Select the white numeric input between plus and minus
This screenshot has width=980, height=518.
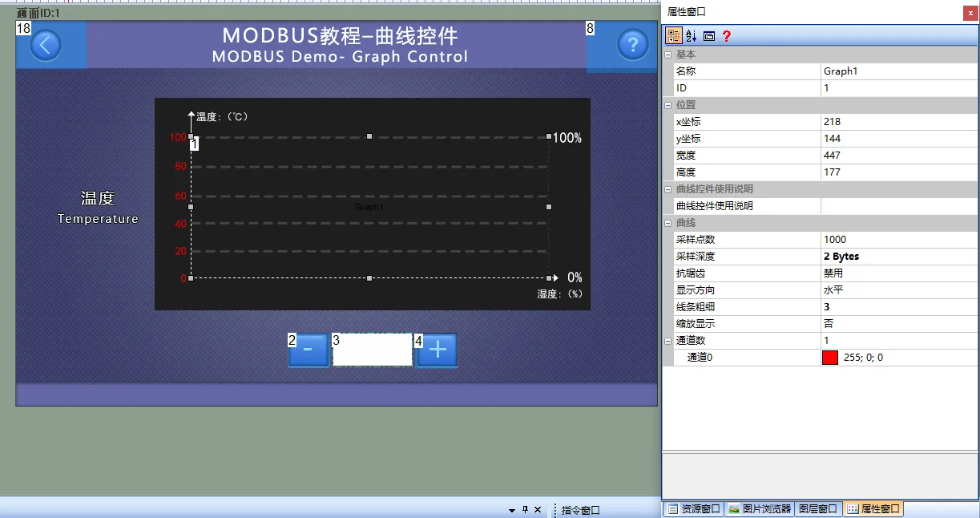point(372,350)
